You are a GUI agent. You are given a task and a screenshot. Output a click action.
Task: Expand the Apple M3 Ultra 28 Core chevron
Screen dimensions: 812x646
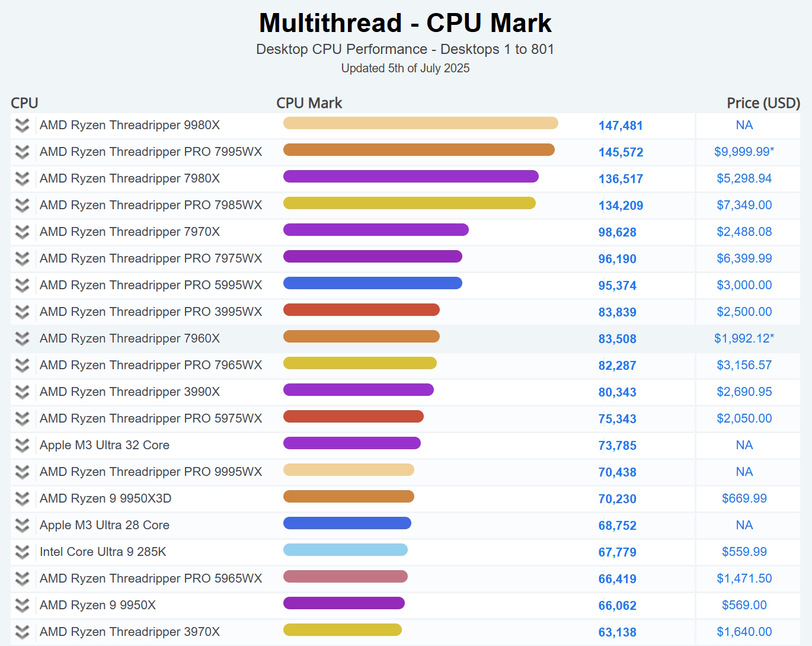point(22,526)
